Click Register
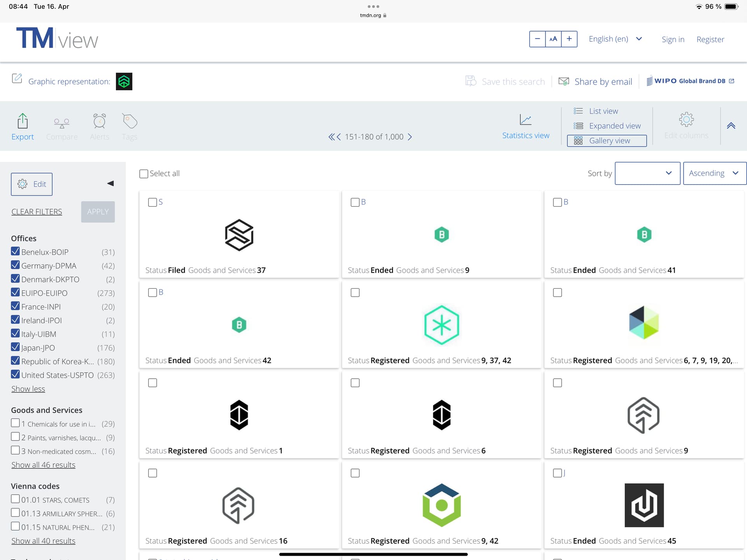 pos(710,39)
